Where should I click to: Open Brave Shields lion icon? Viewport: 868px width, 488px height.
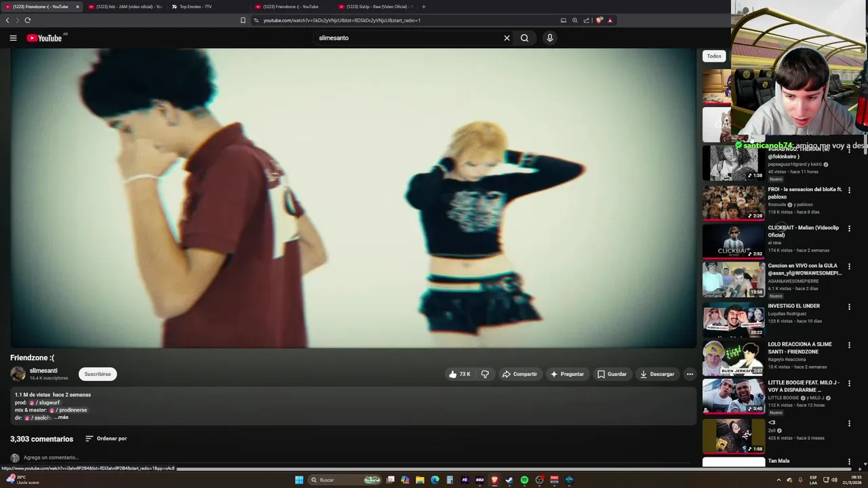tap(599, 20)
